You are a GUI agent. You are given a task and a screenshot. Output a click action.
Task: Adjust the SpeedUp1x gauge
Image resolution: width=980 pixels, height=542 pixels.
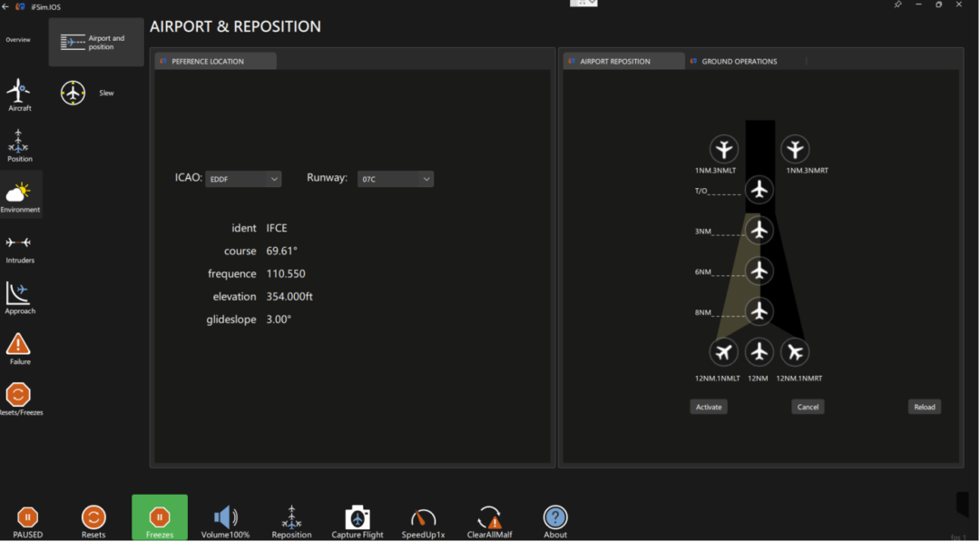(x=423, y=519)
